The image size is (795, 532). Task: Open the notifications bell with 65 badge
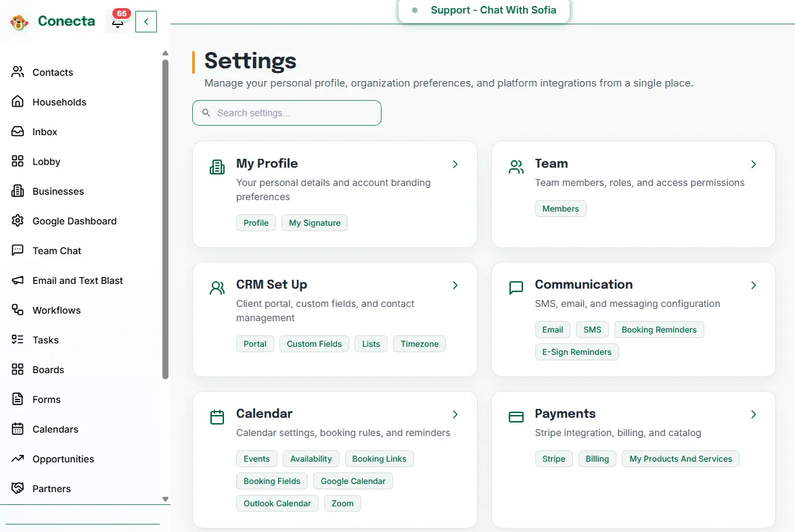[118, 22]
